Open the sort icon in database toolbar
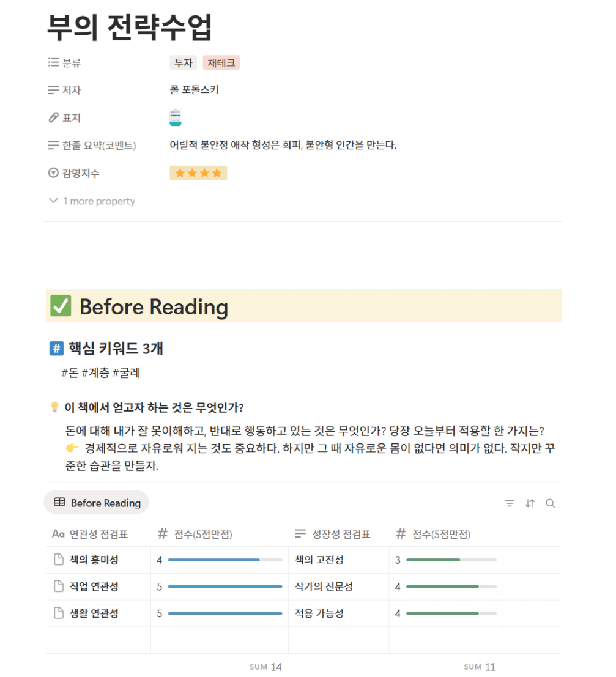The image size is (616, 677). (530, 503)
